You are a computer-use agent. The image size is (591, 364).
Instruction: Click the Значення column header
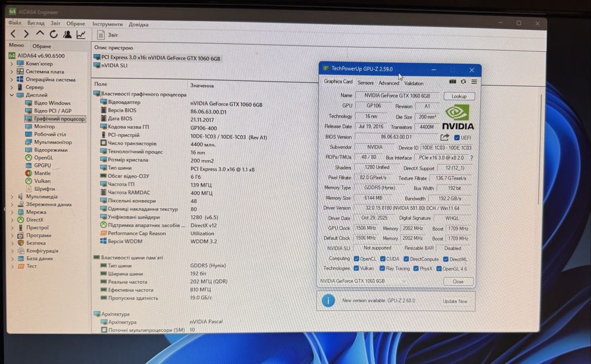tap(202, 86)
